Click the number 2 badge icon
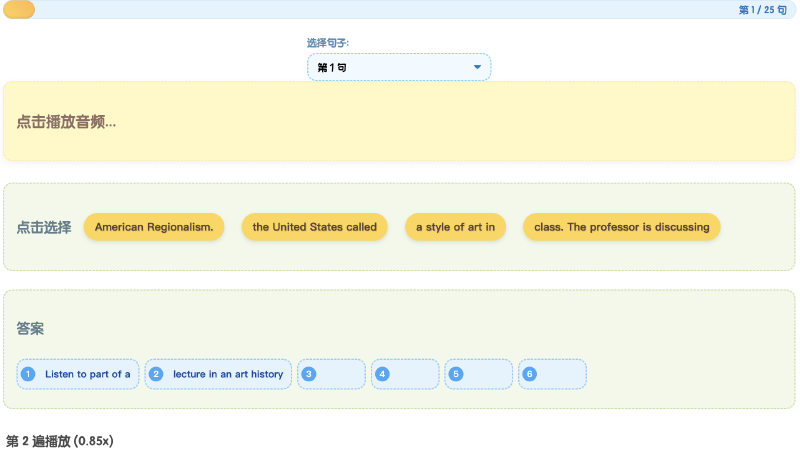This screenshot has width=800, height=450. click(x=156, y=374)
